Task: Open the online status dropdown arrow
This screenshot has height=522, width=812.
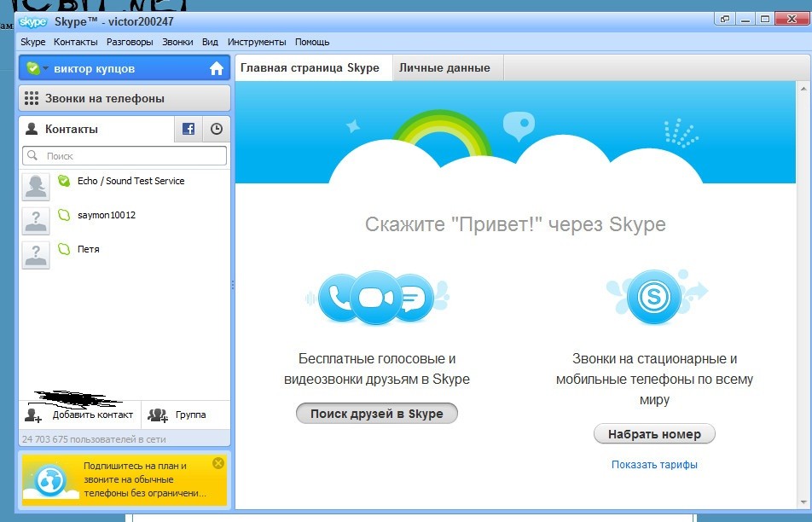Action: (x=45, y=68)
